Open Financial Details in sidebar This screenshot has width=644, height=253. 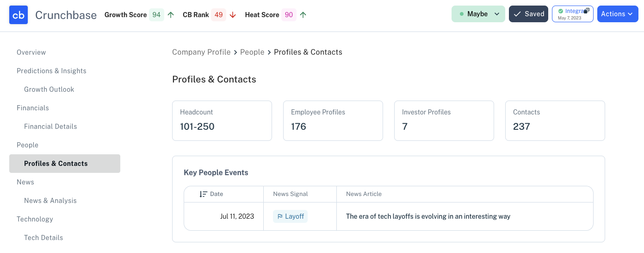pos(50,126)
